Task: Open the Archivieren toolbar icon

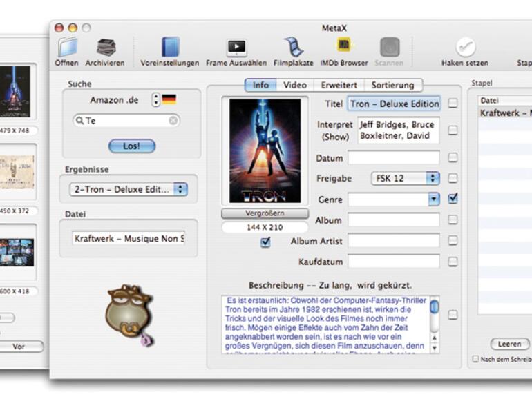Action: [x=106, y=48]
